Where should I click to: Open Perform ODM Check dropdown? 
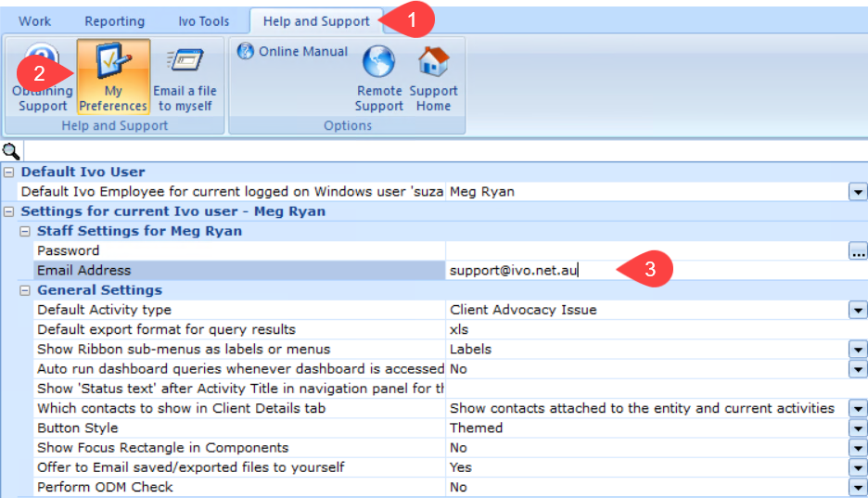[857, 488]
